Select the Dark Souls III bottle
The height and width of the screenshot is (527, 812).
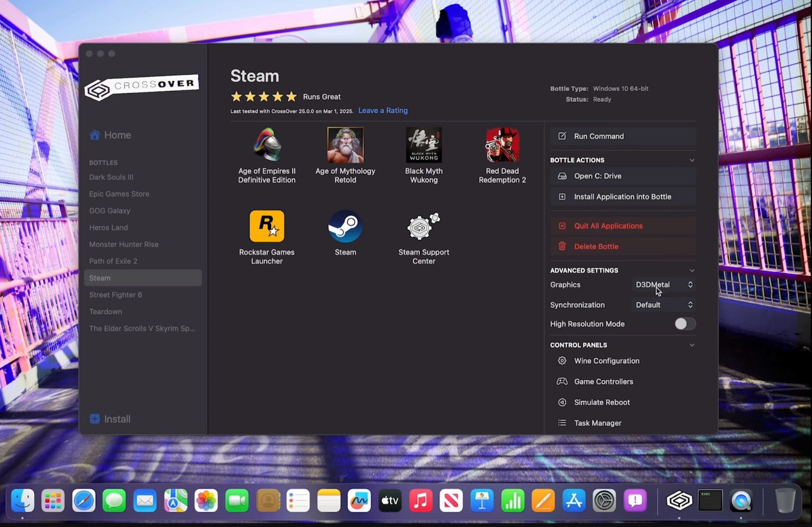[143, 177]
